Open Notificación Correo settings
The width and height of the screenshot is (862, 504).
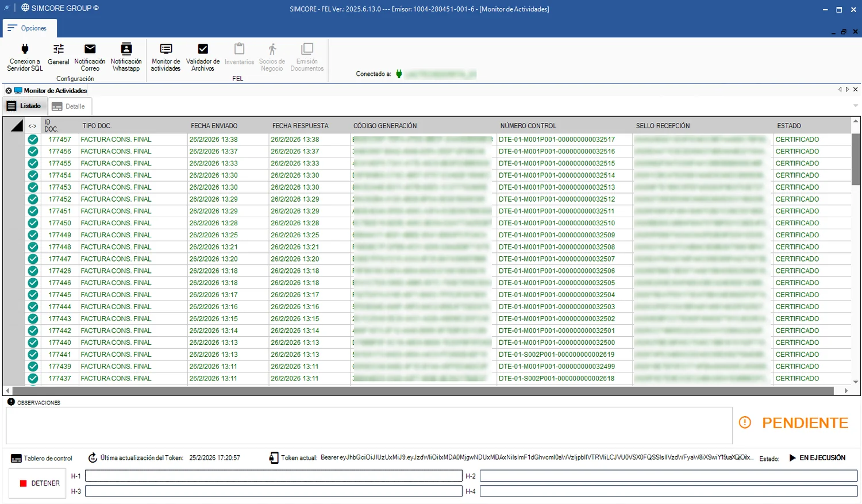pos(90,56)
